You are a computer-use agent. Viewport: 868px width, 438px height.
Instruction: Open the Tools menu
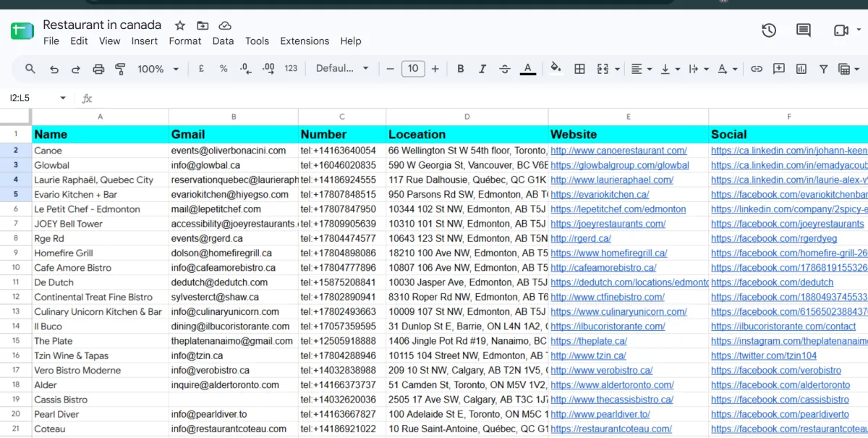click(x=257, y=41)
